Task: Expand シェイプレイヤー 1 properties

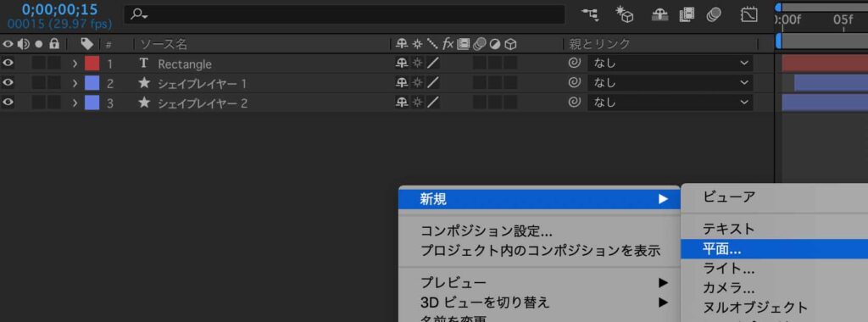Action: click(x=75, y=84)
